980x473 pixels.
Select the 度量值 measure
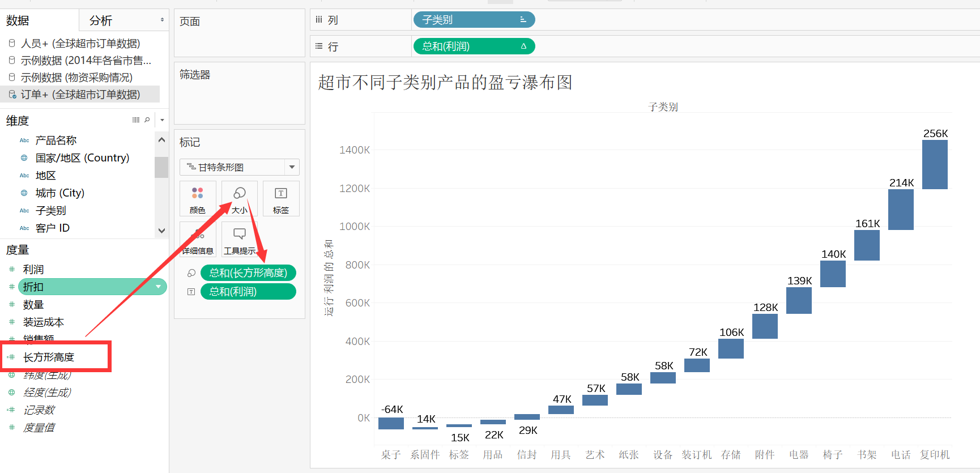39,428
